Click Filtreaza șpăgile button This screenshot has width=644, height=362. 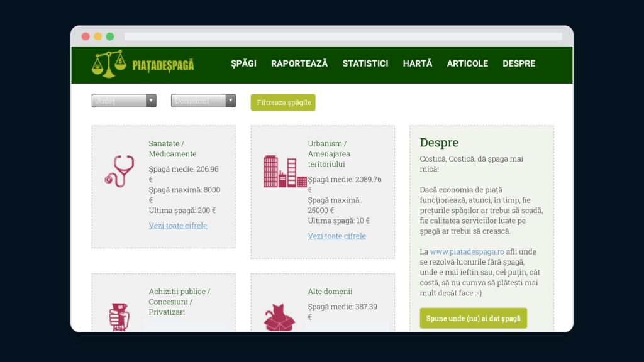(283, 102)
